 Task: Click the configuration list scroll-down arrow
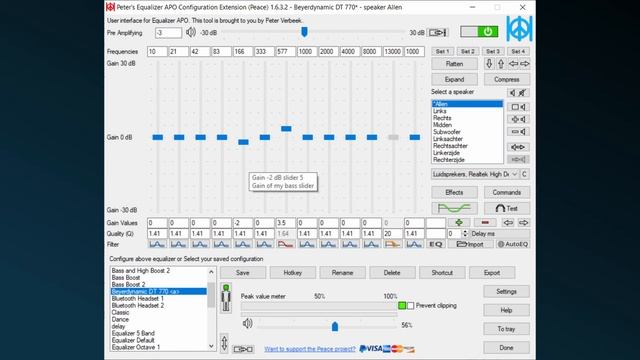(211, 347)
